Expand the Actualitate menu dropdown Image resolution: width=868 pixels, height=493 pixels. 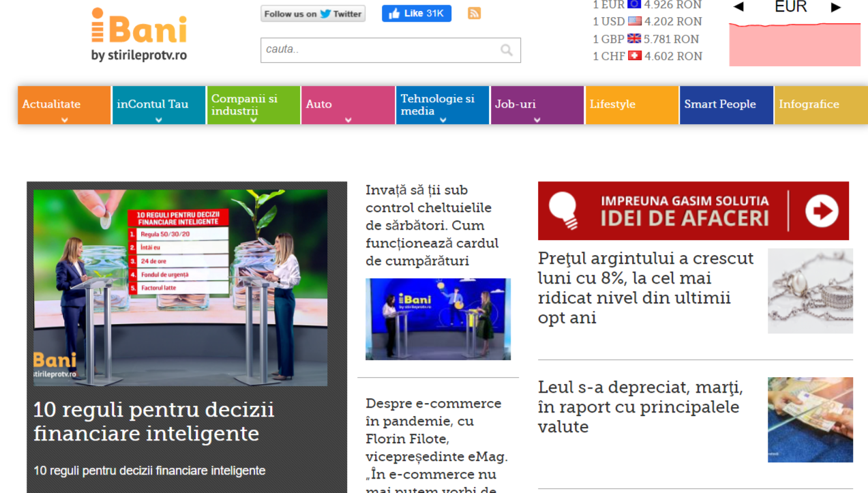pos(63,119)
